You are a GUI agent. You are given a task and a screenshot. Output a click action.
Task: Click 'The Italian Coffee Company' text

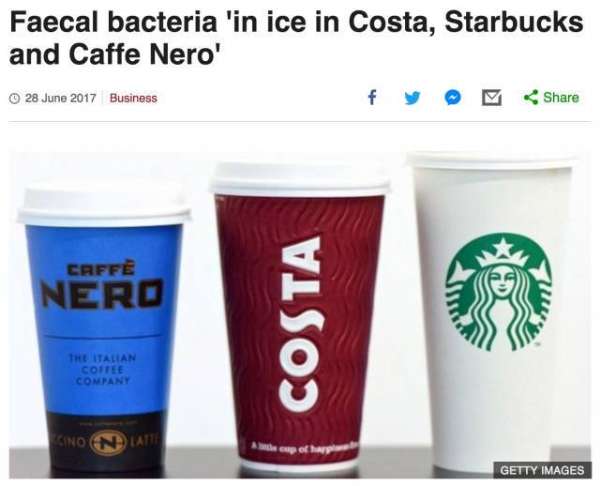(x=102, y=370)
